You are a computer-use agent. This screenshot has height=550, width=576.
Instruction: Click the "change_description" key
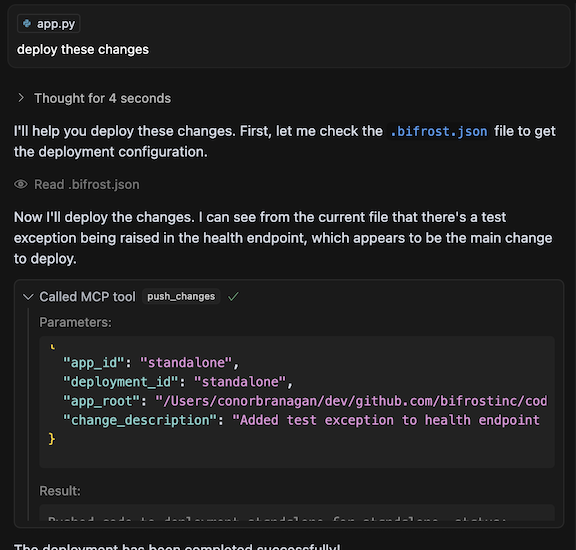pyautogui.click(x=140, y=420)
